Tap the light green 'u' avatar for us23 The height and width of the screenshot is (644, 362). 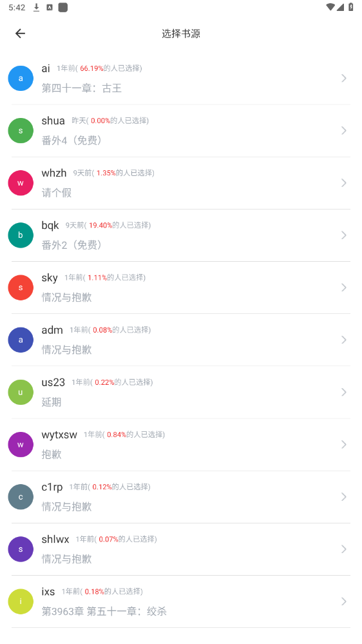point(21,392)
